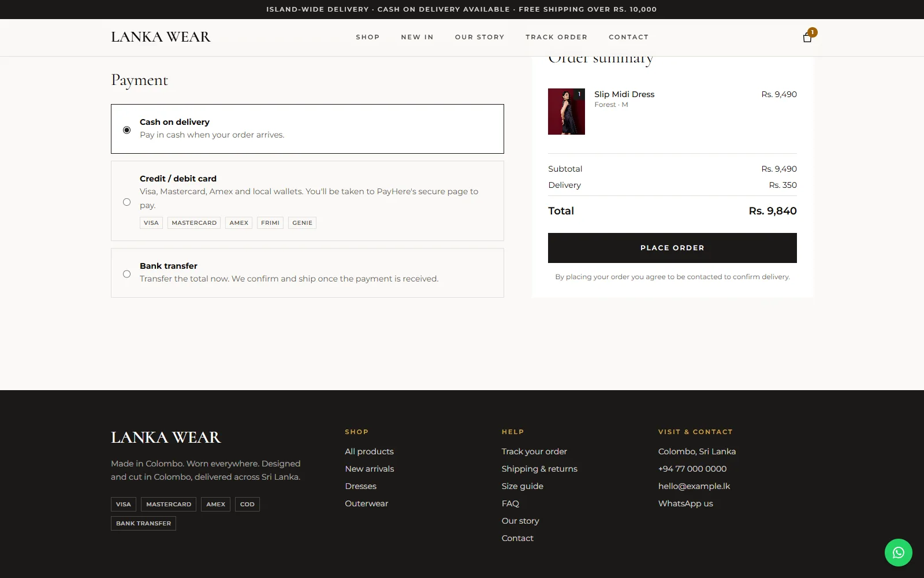Click the footer MASTERCARD badge
The height and width of the screenshot is (578, 924).
pos(169,505)
